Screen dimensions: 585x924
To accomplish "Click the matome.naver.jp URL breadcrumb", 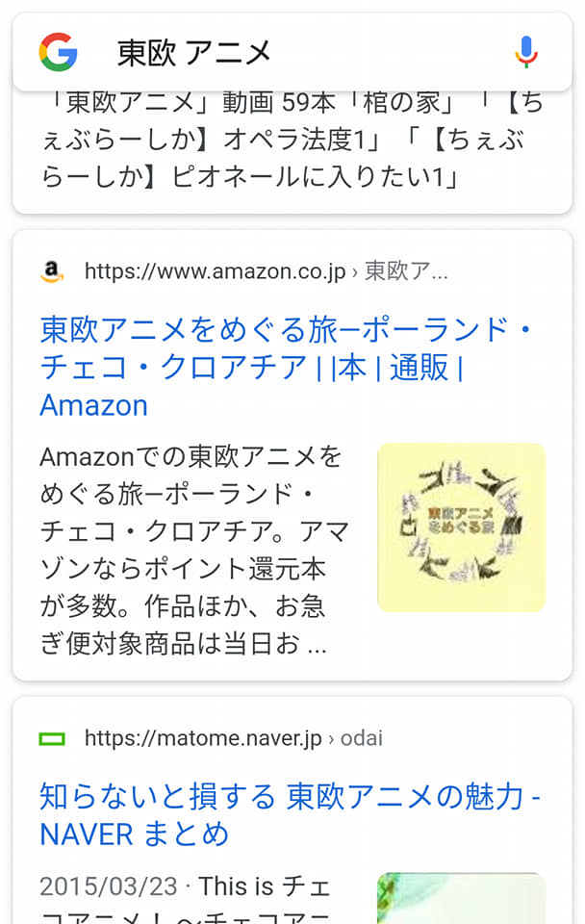I will [x=234, y=738].
